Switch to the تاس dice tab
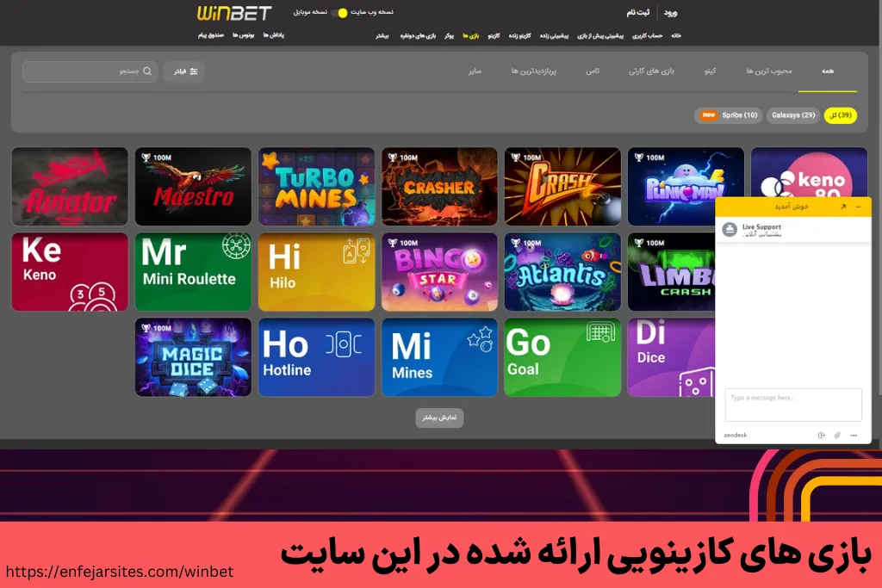The width and height of the screenshot is (882, 588). pyautogui.click(x=593, y=71)
